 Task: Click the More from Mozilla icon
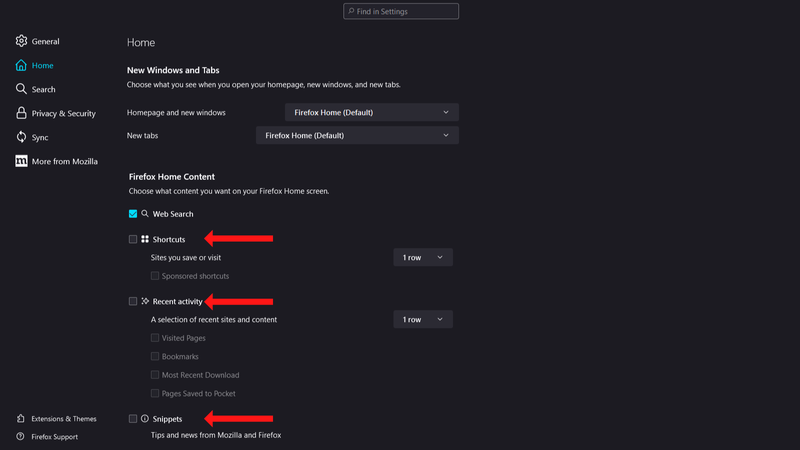tap(21, 161)
